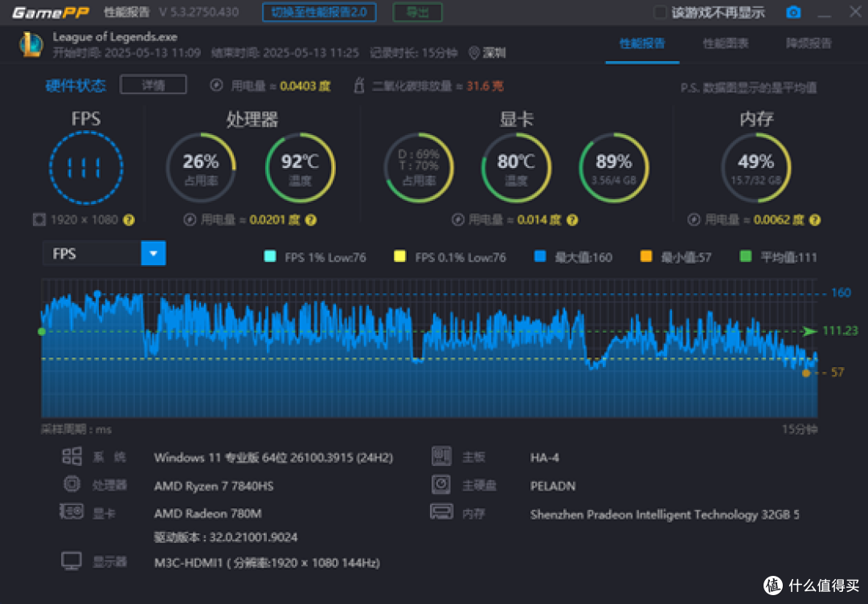
Task: Click the 160 maximum value label
Action: point(841,292)
